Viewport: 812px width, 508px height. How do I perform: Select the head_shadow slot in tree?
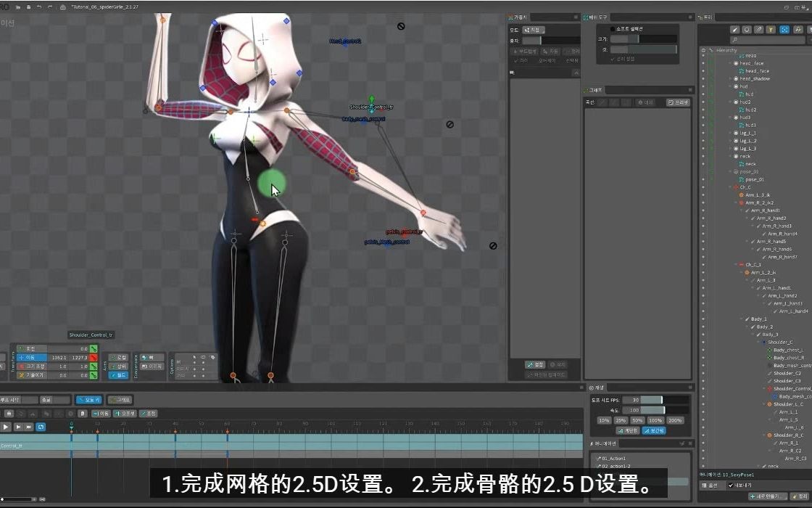[755, 79]
